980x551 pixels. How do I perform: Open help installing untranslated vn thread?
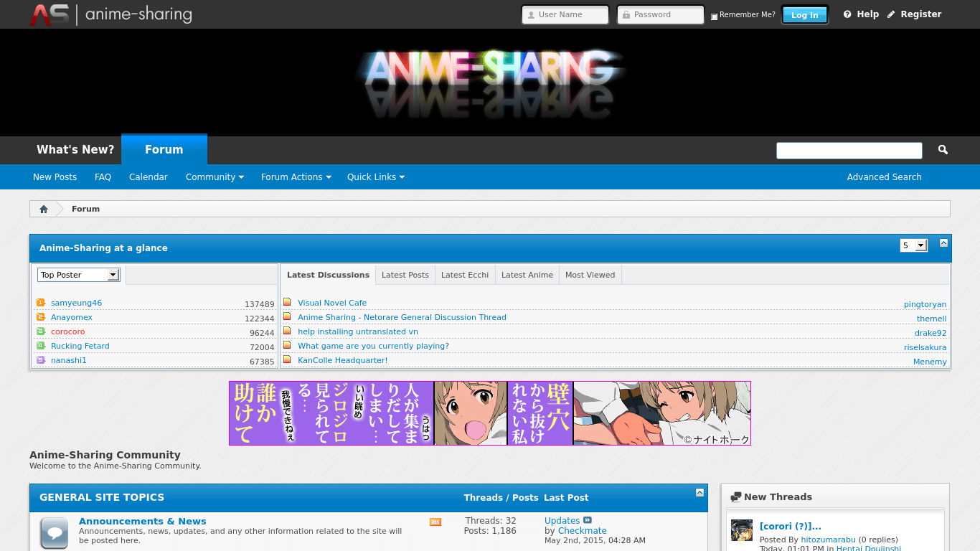click(358, 331)
